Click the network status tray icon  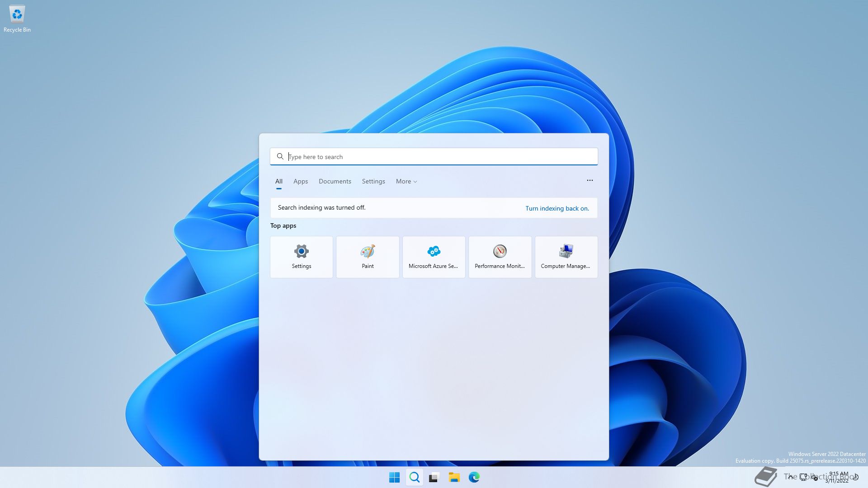coord(803,477)
